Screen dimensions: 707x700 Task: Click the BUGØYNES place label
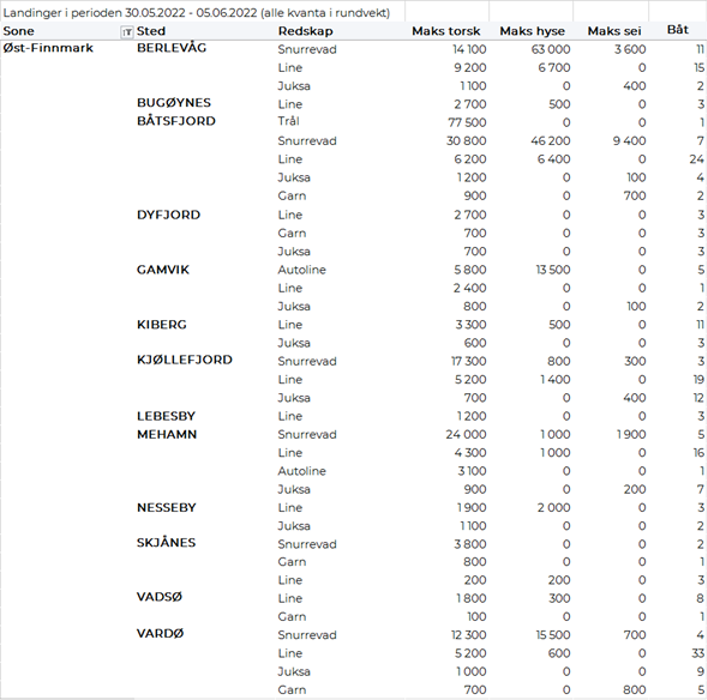(173, 103)
